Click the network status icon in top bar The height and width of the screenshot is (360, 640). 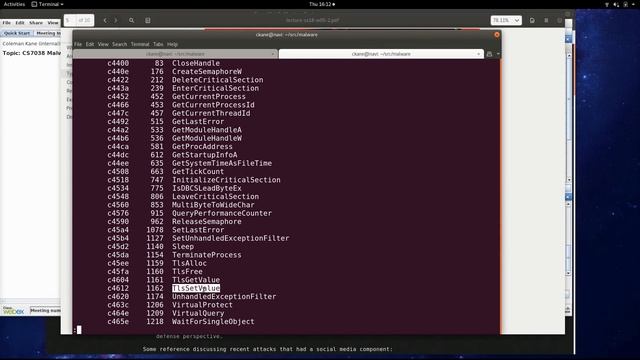click(607, 4)
